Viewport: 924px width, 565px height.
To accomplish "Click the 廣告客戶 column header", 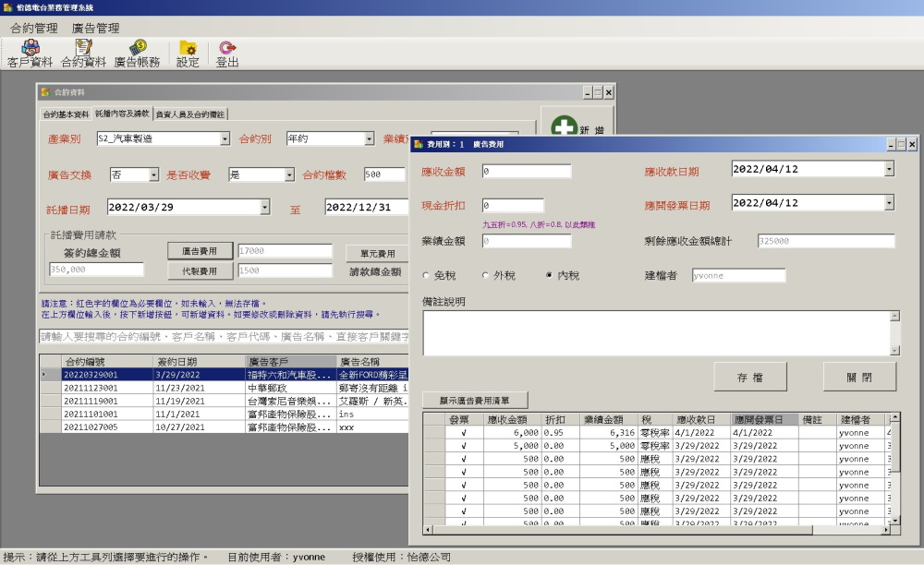I will (x=291, y=362).
